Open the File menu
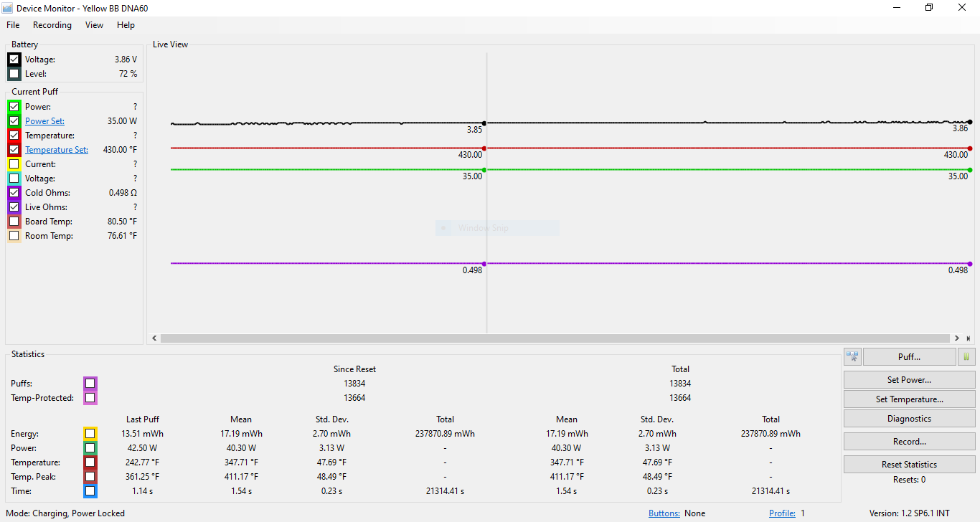 [x=13, y=25]
